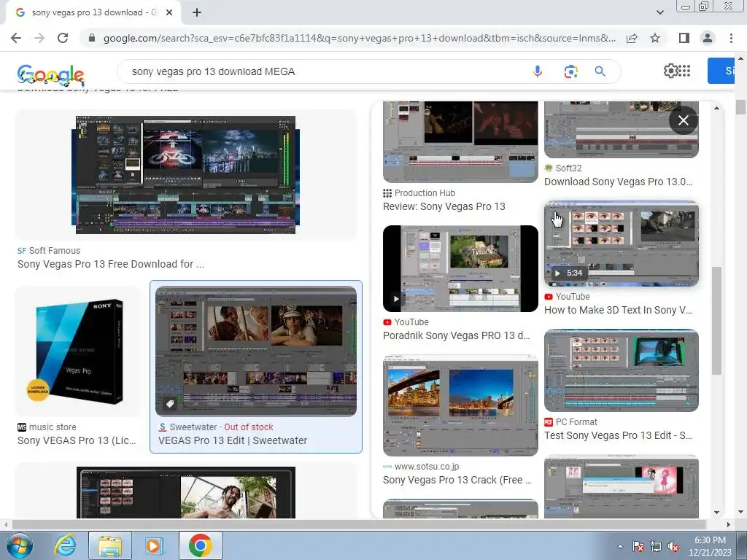The width and height of the screenshot is (747, 560).
Task: Open the network tray icon
Action: [656, 546]
